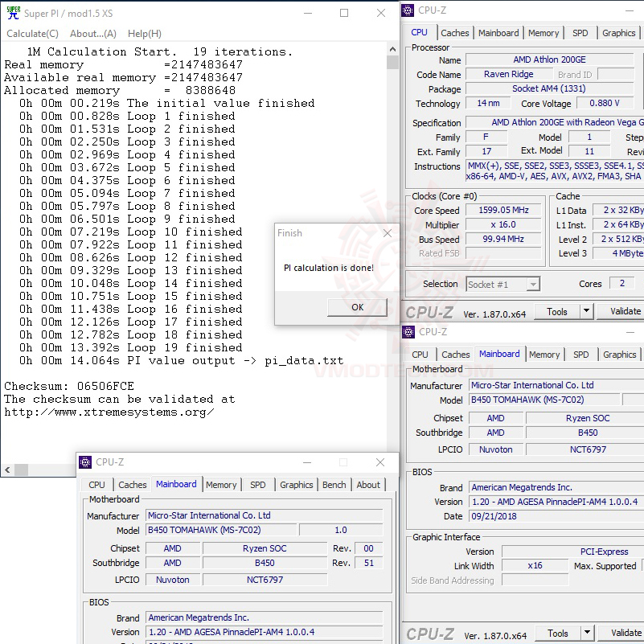Viewport: 644px width, 644px height.
Task: Click Super PI vertical scrollbar up arrow
Action: pos(392,49)
